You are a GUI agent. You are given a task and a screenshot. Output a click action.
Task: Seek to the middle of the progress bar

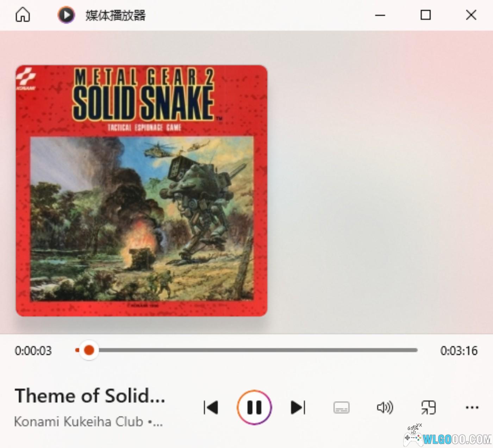click(246, 350)
